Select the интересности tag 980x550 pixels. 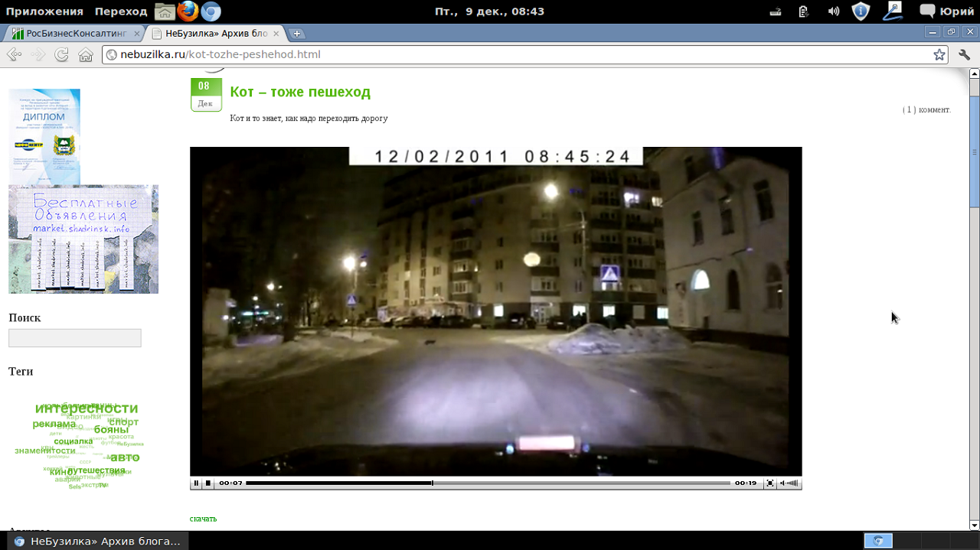click(x=87, y=408)
